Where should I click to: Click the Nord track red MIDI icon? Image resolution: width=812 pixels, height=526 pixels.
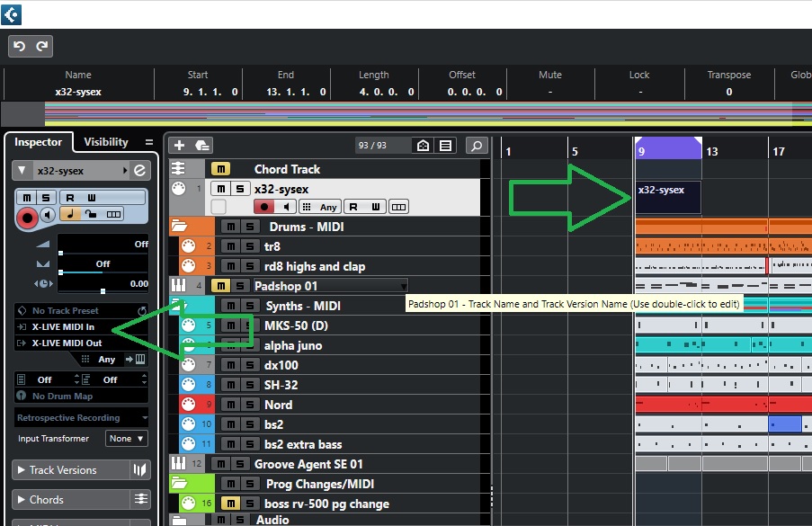(x=189, y=405)
